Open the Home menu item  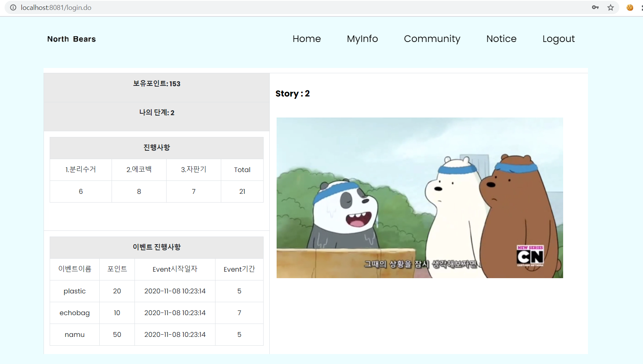point(306,39)
